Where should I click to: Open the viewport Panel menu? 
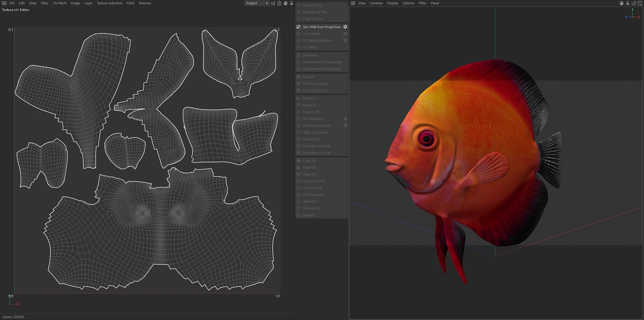435,3
